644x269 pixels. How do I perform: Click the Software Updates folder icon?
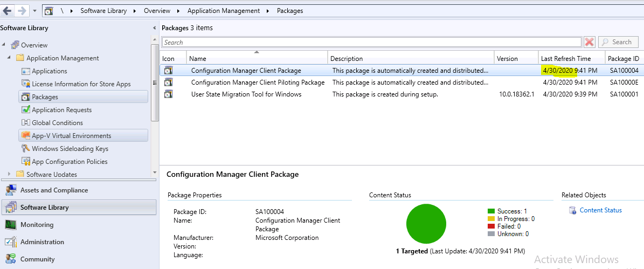click(x=20, y=174)
